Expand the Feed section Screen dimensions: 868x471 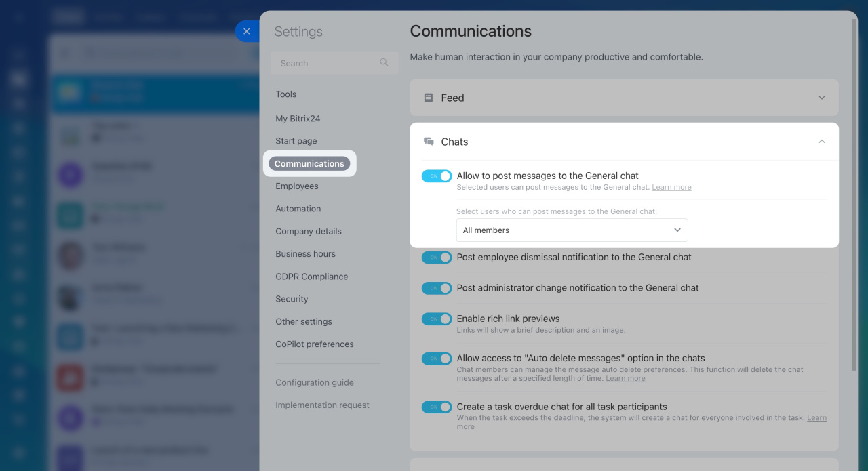821,98
